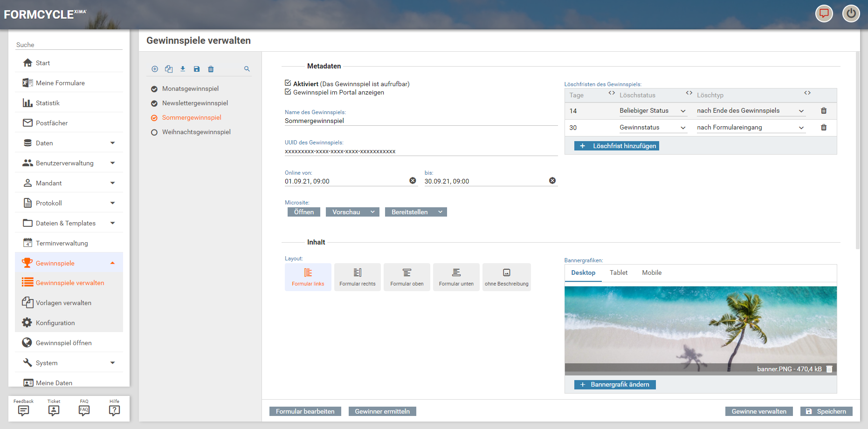The width and height of the screenshot is (868, 429).
Task: Expand the Benutzerverwaltung menu
Action: [69, 163]
